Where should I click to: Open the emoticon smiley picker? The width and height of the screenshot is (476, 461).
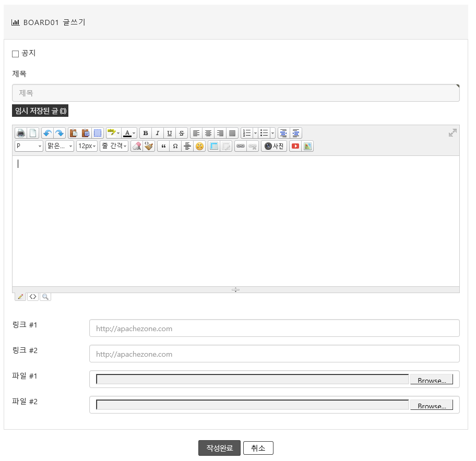(x=199, y=146)
